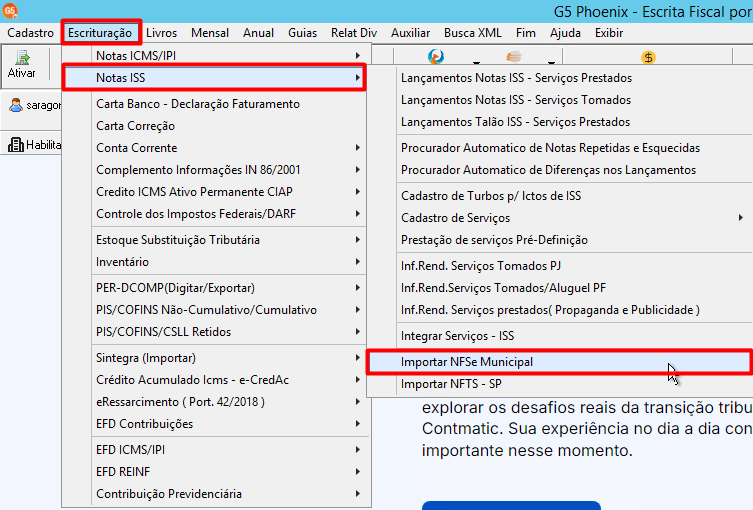753x510 pixels.
Task: Open Cadastro de Turbos p/ lctos de ISS
Action: coord(560,196)
